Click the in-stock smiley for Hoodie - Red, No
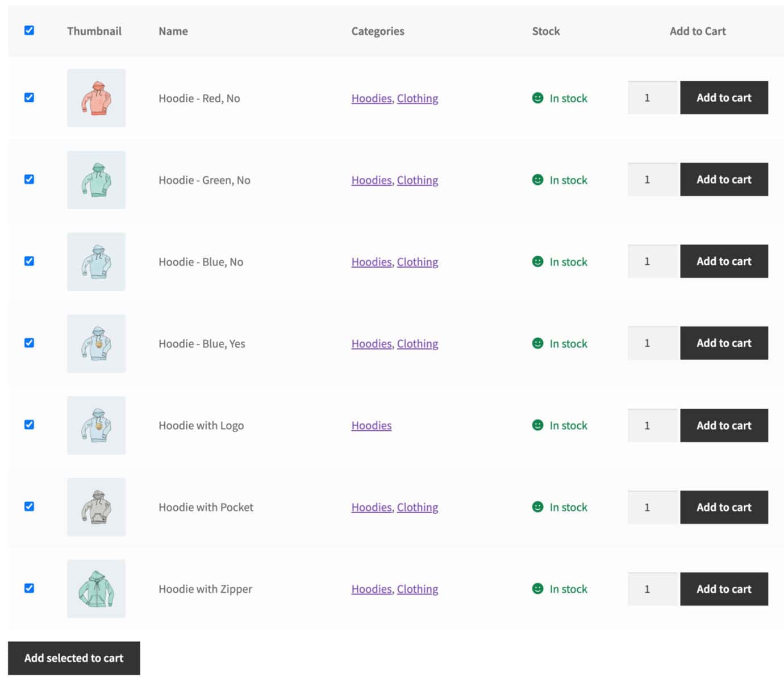This screenshot has height=682, width=784. (x=537, y=98)
